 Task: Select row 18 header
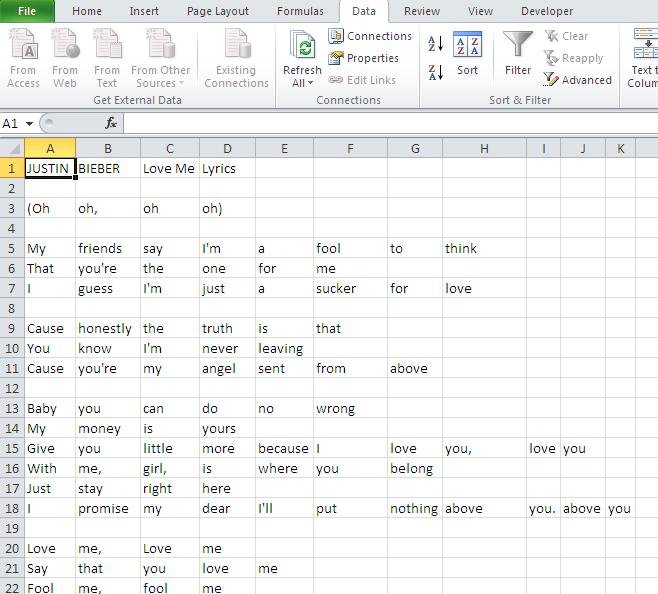(12, 509)
